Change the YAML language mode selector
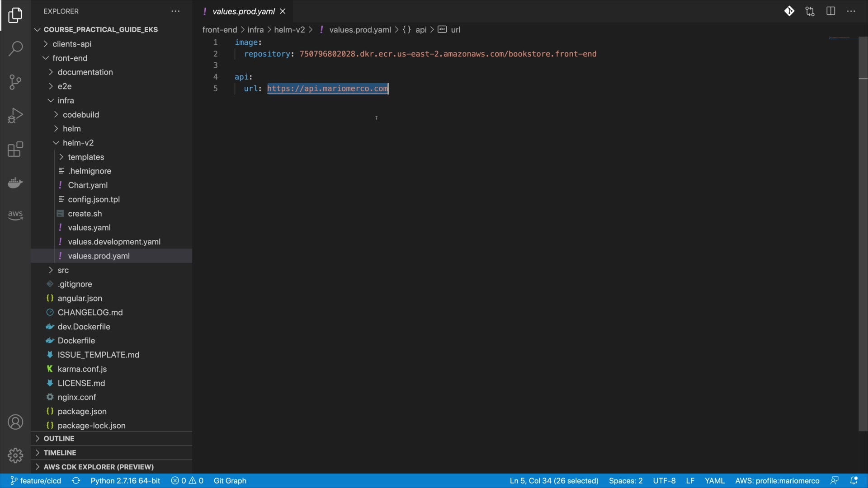Image resolution: width=868 pixels, height=488 pixels. [714, 481]
